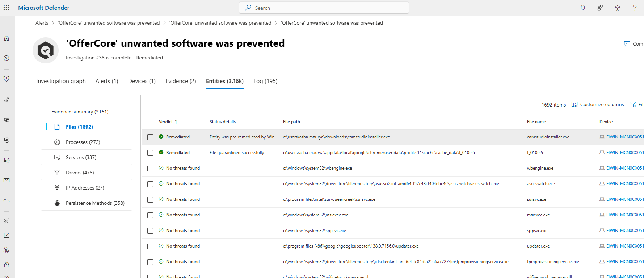Select Persistence Methods (358) entry

coord(95,203)
